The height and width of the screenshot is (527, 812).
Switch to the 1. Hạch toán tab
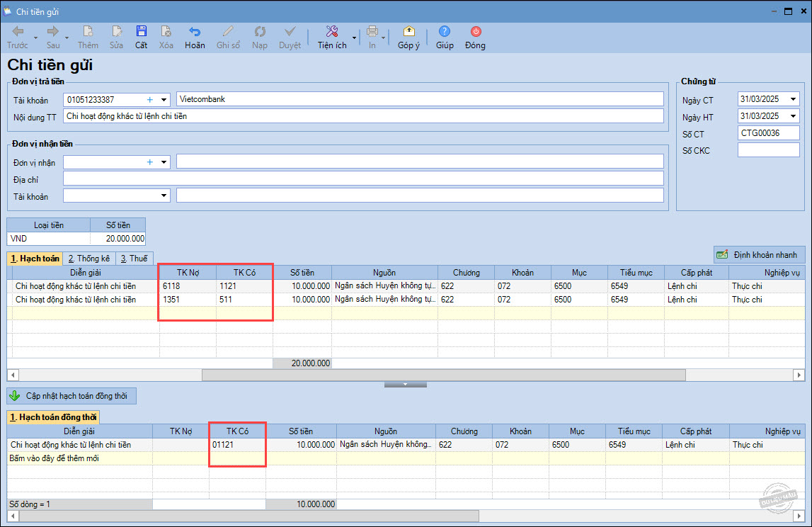coord(35,258)
